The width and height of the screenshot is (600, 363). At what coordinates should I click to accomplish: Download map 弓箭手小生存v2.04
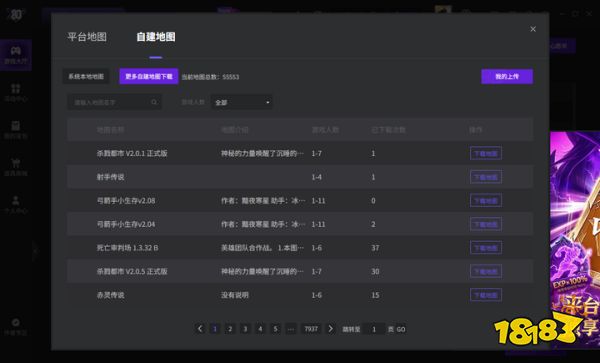point(486,224)
